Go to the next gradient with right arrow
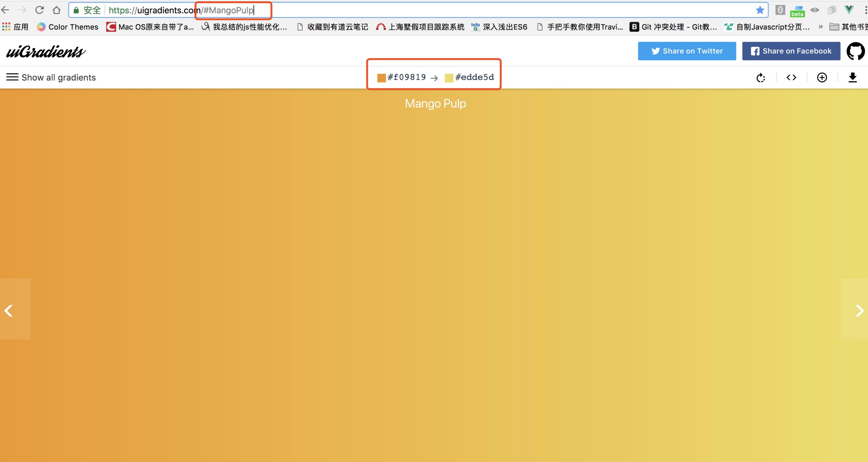This screenshot has height=462, width=868. (x=860, y=310)
